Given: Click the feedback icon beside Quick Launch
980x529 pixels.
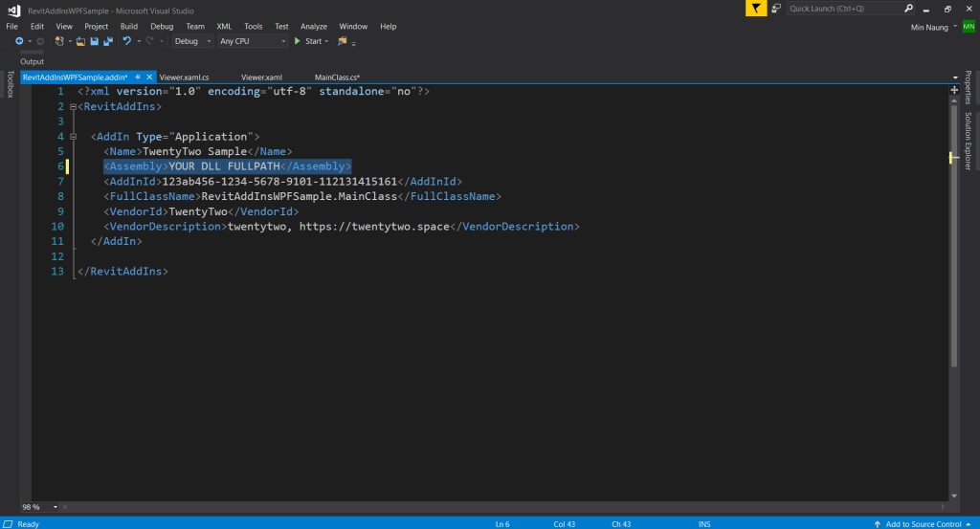Looking at the screenshot, I should [777, 9].
